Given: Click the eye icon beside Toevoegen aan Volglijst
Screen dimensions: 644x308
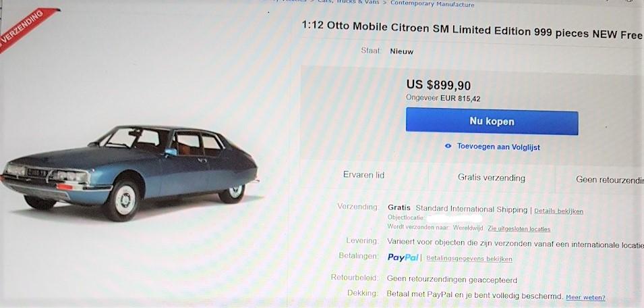Looking at the screenshot, I should [448, 146].
